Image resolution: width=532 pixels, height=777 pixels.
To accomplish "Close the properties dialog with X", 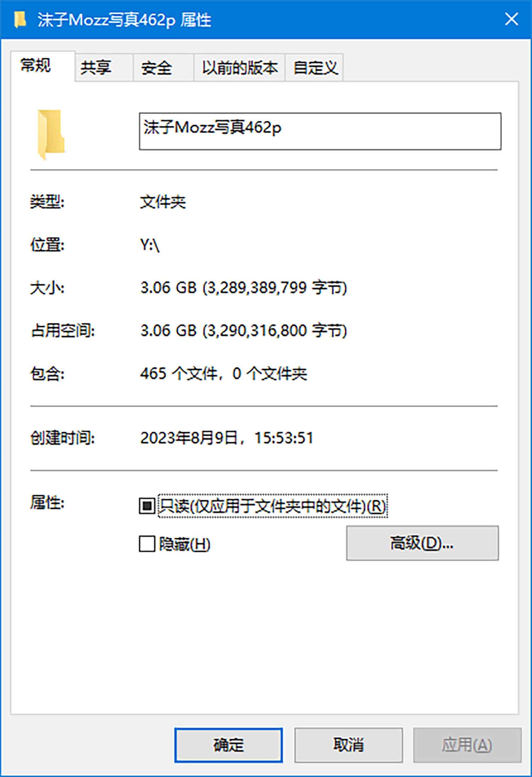I will pos(511,19).
